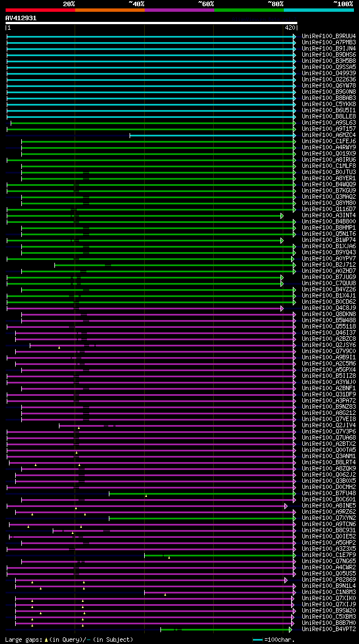The width and height of the screenshot is (359, 644).
Task: Click the UniRef100_B8LRT4 label
Action: pos(329,463)
